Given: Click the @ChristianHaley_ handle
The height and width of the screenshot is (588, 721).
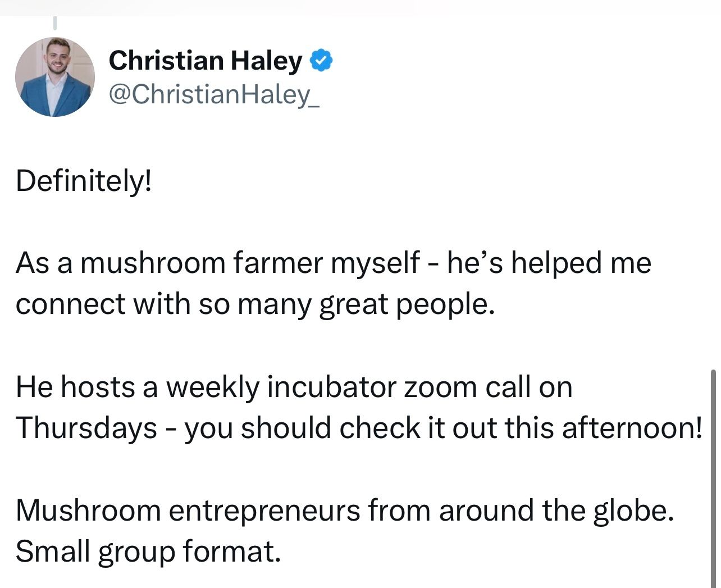Looking at the screenshot, I should (x=214, y=94).
